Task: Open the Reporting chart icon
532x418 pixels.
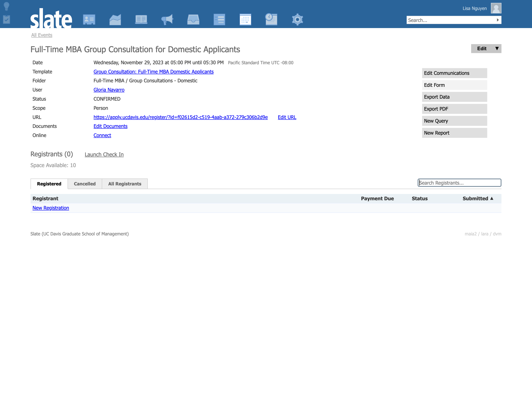Action: tap(115, 20)
